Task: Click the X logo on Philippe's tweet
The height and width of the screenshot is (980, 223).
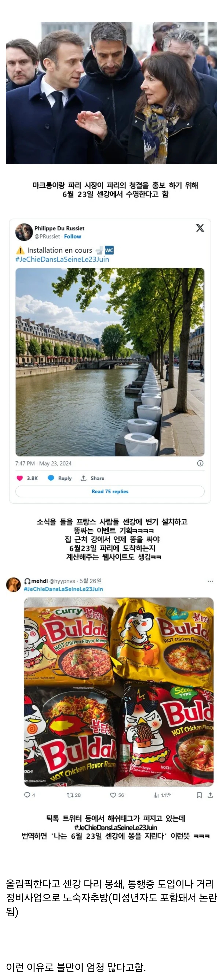Action: (200, 228)
